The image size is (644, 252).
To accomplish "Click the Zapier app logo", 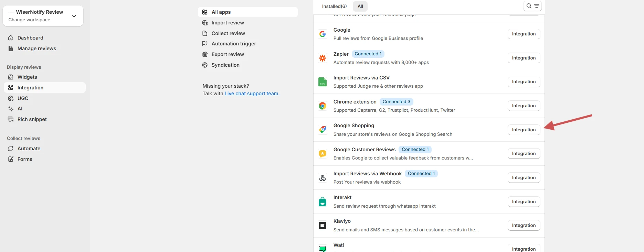I will click(x=323, y=58).
